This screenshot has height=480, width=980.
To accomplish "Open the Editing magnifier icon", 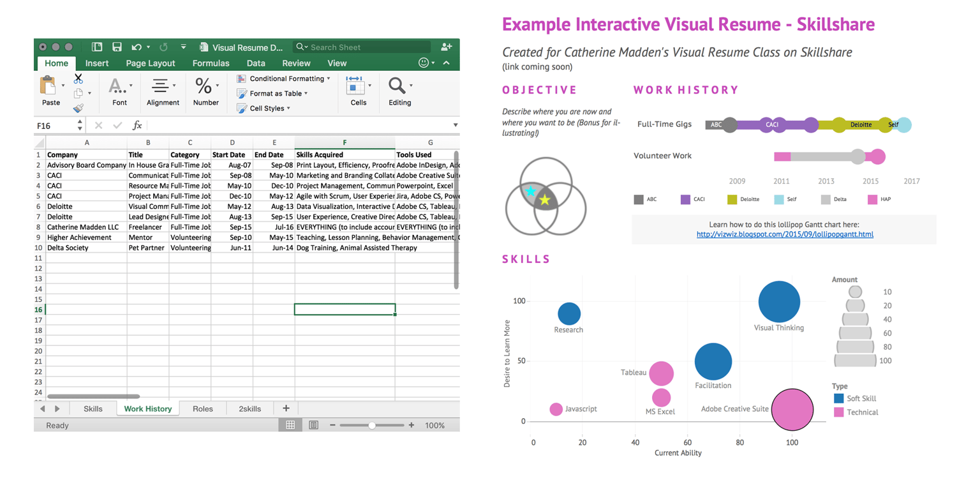I will click(x=396, y=86).
